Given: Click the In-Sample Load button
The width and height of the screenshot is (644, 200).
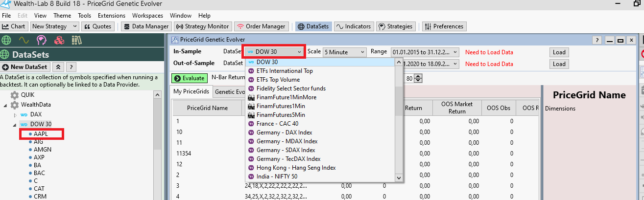Looking at the screenshot, I should point(559,52).
